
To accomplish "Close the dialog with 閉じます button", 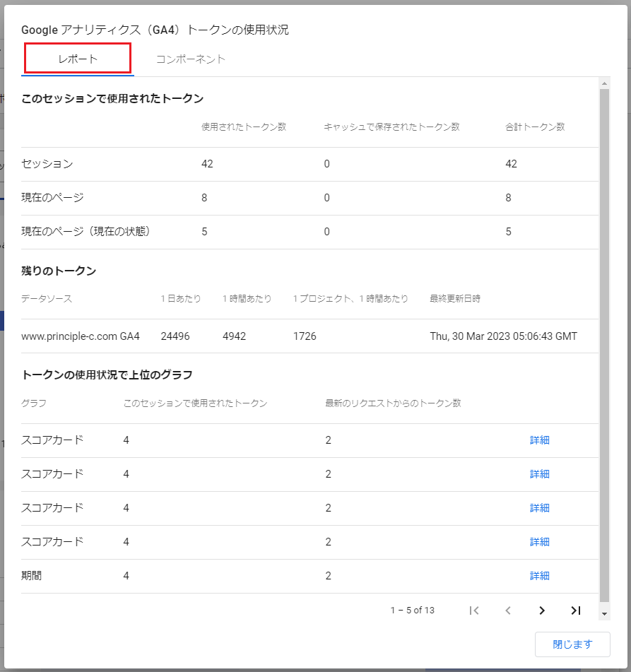I will point(572,644).
